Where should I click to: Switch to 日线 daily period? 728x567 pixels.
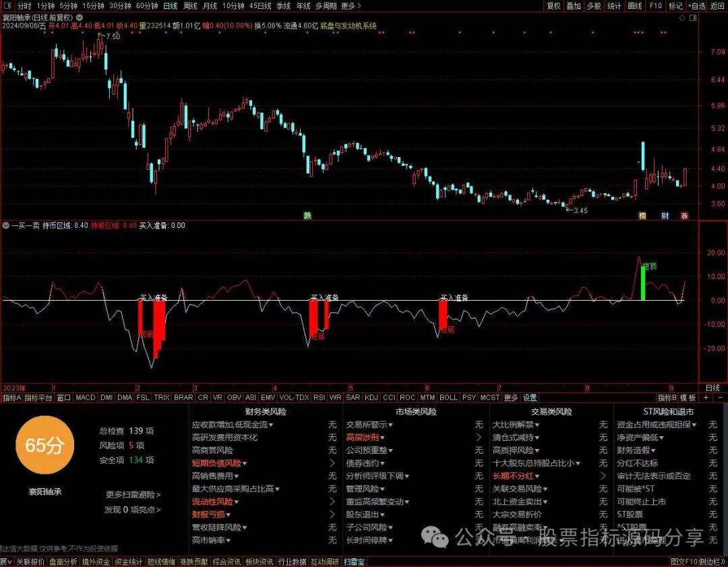[x=171, y=5]
